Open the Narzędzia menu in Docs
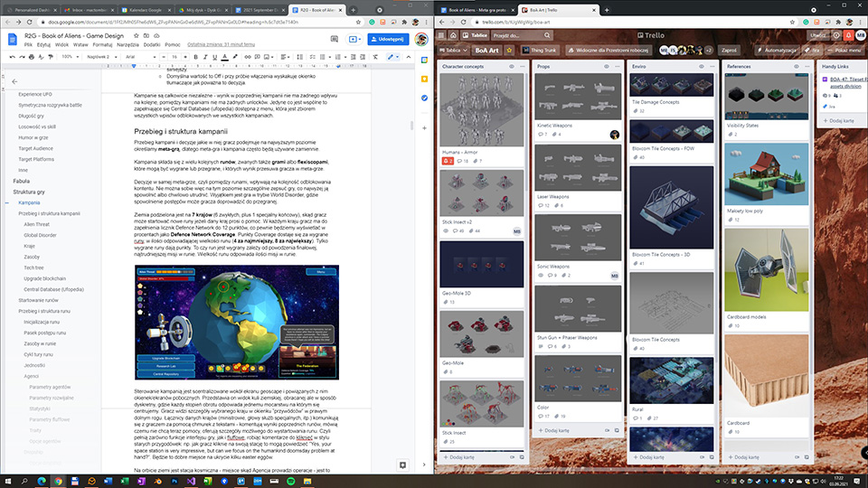This screenshot has width=868, height=488. pyautogui.click(x=127, y=45)
